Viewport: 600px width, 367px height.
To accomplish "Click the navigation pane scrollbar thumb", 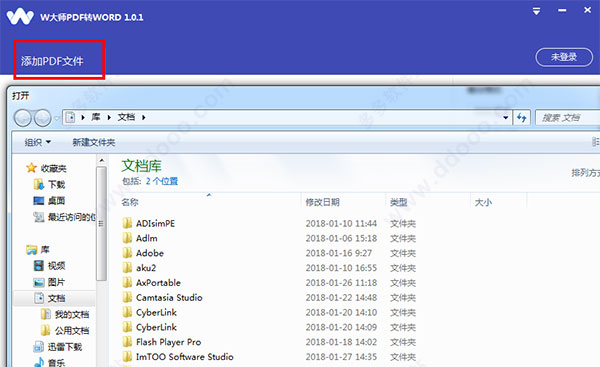I will coord(101,224).
